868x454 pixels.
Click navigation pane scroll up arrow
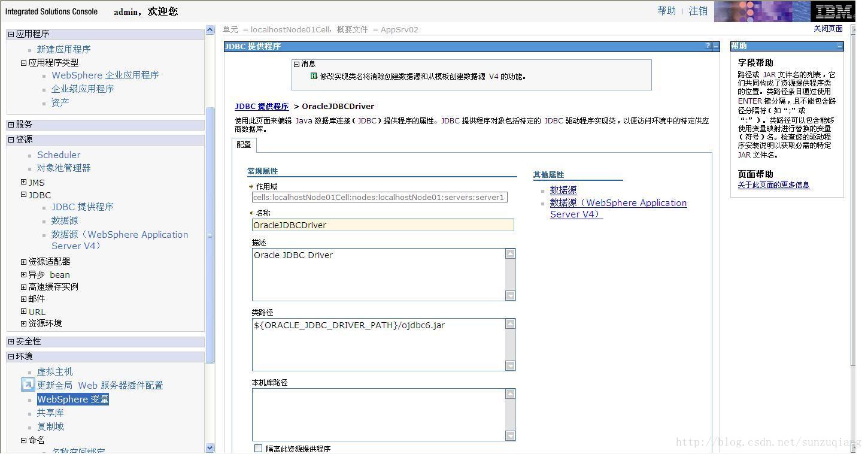click(x=210, y=29)
